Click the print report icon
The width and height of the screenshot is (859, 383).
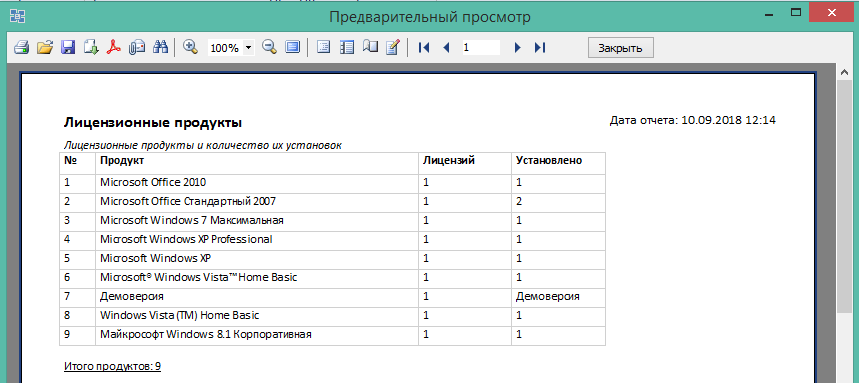[x=21, y=47]
